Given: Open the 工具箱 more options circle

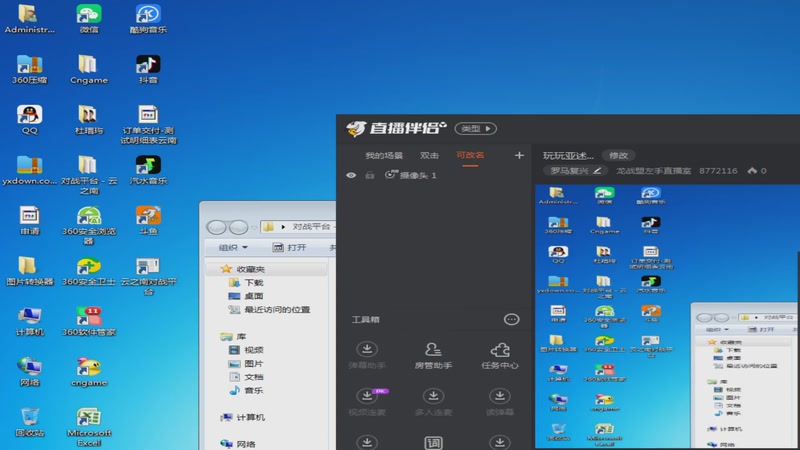Looking at the screenshot, I should [x=511, y=319].
